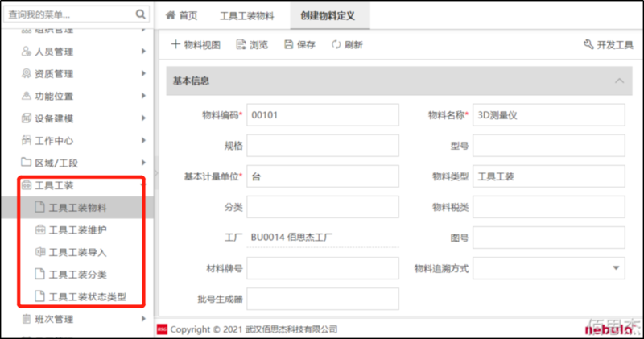The image size is (644, 339).
Task: Click the 保存 floppy disk icon
Action: pyautogui.click(x=289, y=44)
